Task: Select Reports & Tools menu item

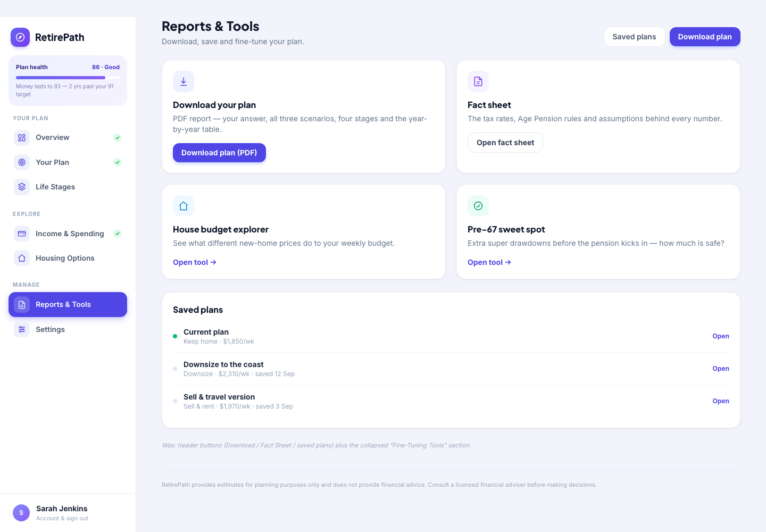Action: click(68, 305)
